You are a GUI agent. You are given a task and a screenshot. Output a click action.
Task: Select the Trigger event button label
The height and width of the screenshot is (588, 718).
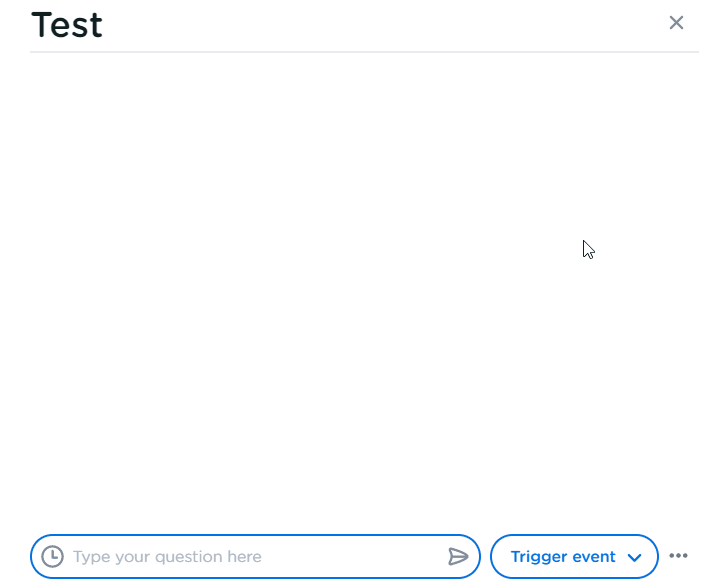pos(562,557)
